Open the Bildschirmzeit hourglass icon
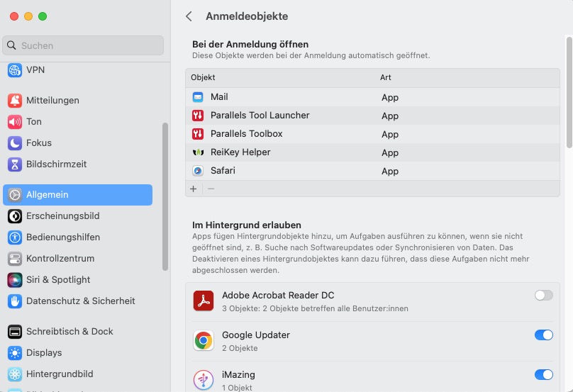Image resolution: width=573 pixels, height=392 pixels. (15, 164)
